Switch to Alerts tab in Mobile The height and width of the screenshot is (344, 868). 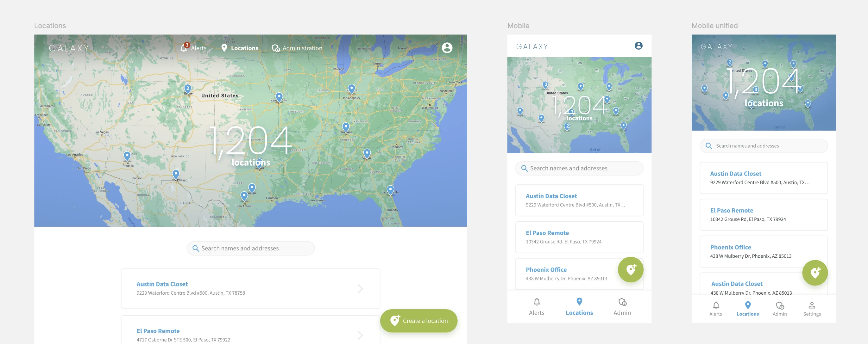click(537, 306)
